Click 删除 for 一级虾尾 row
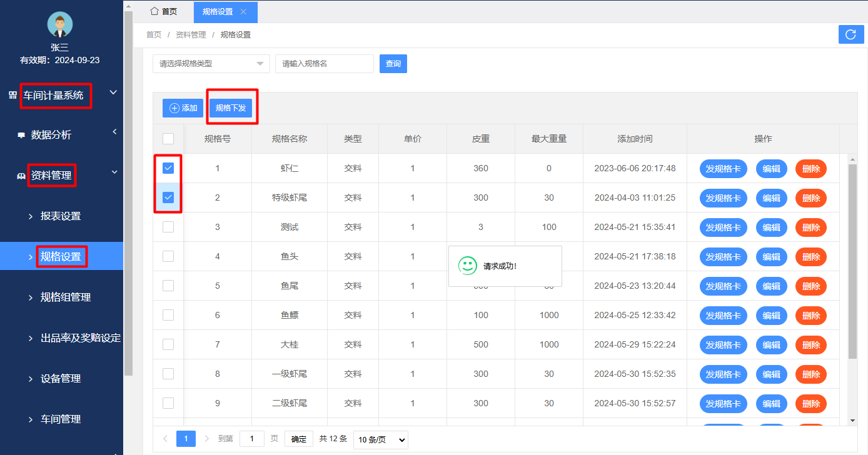 811,374
